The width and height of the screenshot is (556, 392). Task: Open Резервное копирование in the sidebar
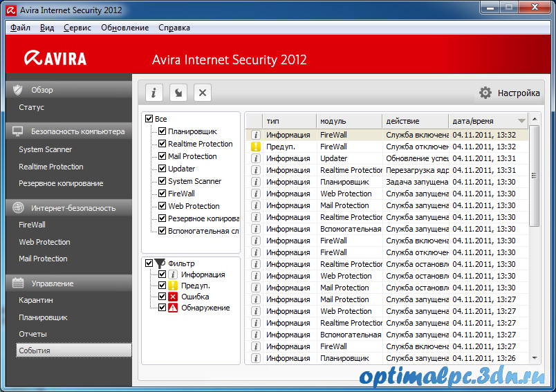point(61,184)
